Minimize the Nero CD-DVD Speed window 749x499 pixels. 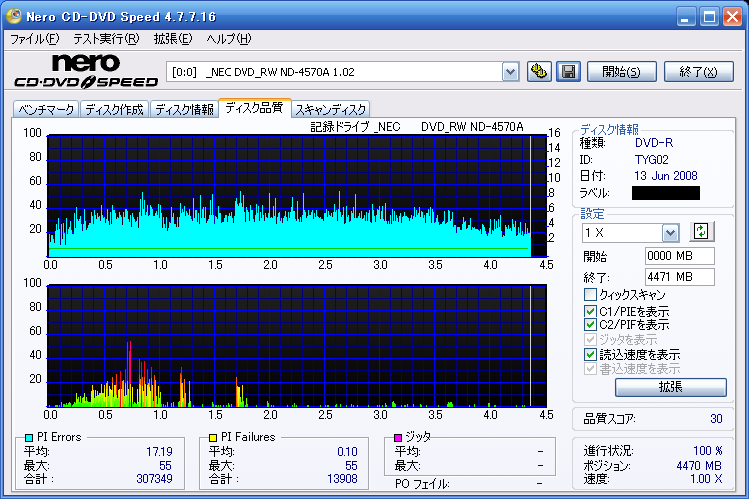[x=685, y=17]
